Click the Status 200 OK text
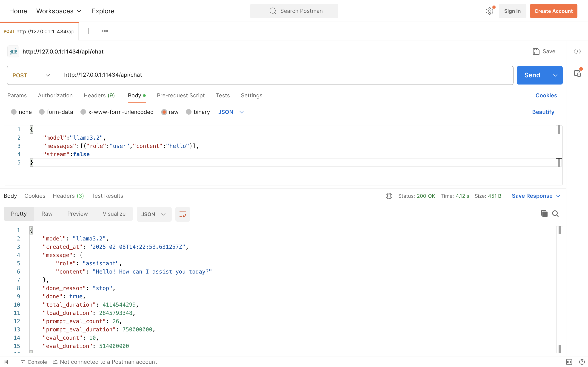Viewport: 588px width, 367px height. [416, 196]
